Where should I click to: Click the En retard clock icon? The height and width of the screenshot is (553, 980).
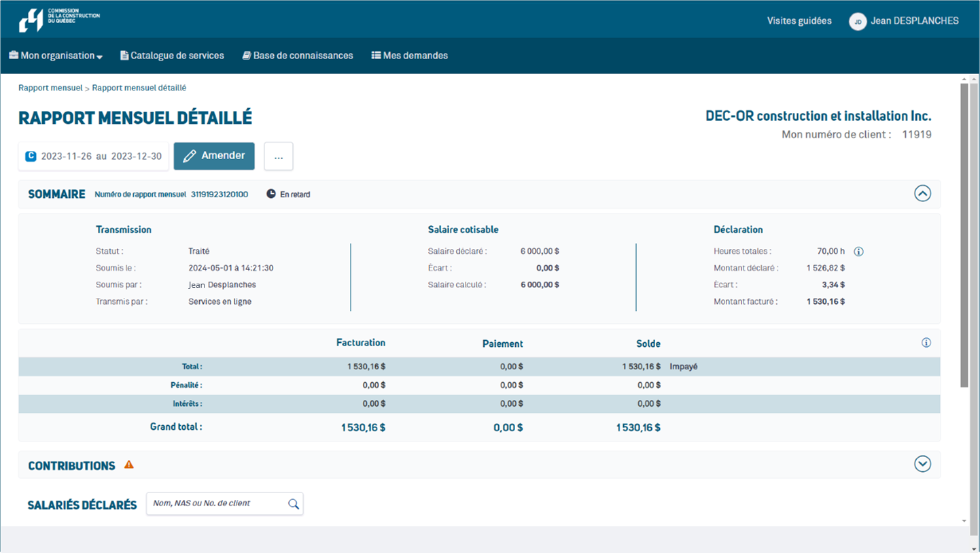271,194
